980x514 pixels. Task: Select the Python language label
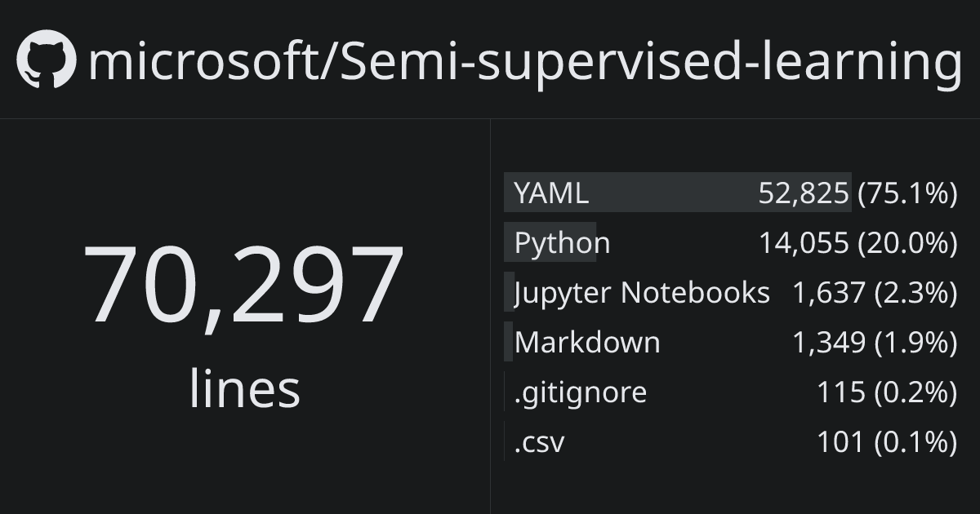click(562, 243)
